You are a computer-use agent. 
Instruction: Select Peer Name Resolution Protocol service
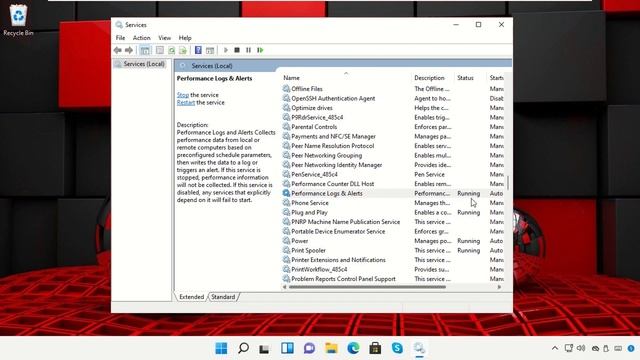[x=332, y=146]
